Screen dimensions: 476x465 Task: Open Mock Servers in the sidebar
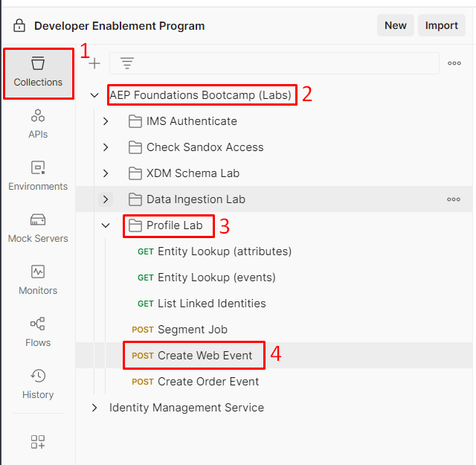pyautogui.click(x=38, y=228)
